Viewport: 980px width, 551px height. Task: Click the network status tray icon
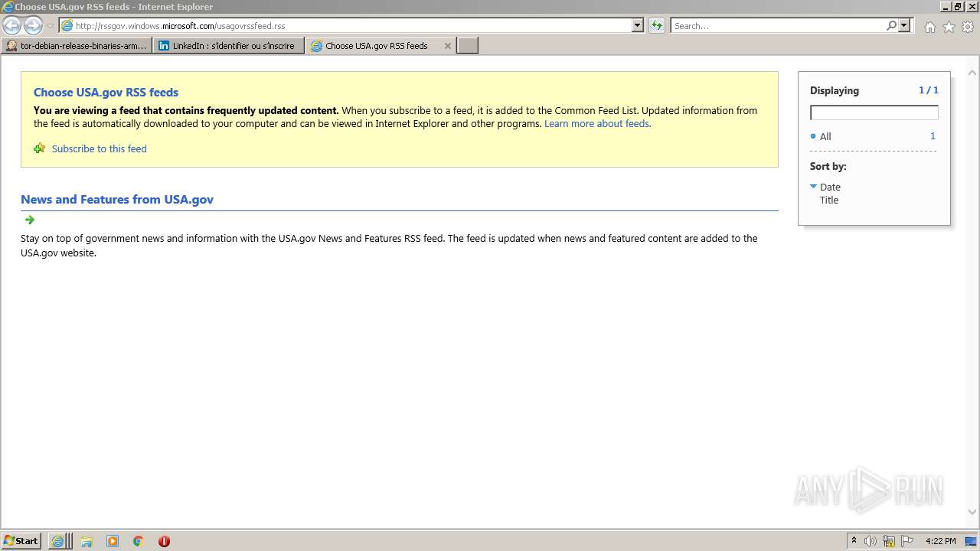click(889, 541)
